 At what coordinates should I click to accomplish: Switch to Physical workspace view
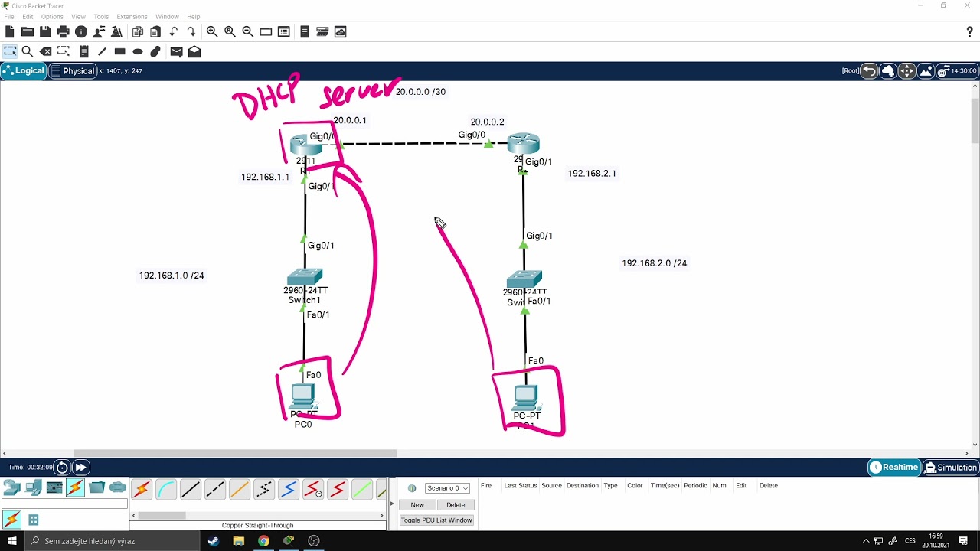pyautogui.click(x=72, y=70)
